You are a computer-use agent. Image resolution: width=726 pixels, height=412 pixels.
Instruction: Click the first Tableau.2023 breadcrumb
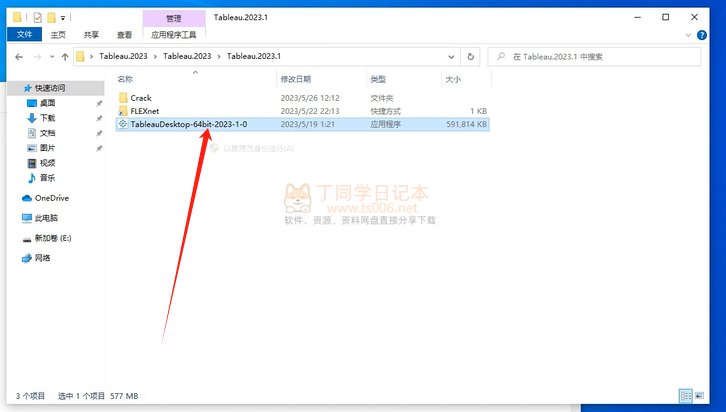(123, 56)
